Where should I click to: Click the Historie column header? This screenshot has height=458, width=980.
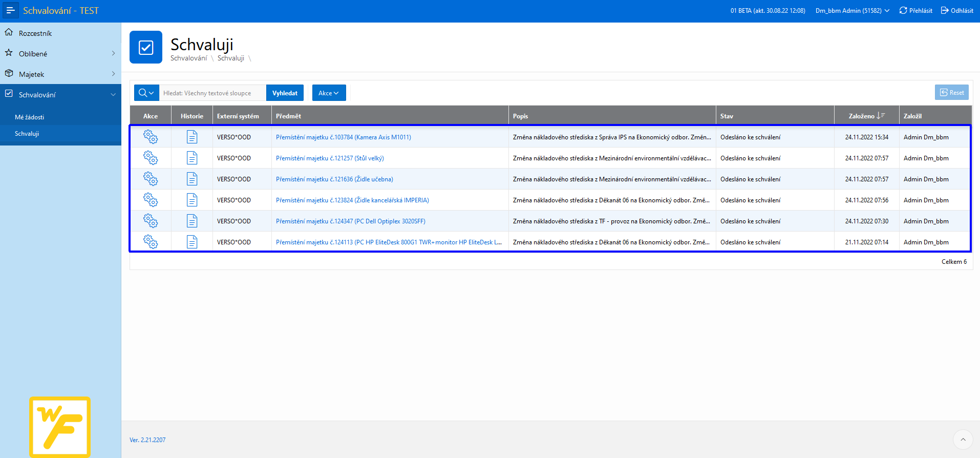[x=192, y=116]
